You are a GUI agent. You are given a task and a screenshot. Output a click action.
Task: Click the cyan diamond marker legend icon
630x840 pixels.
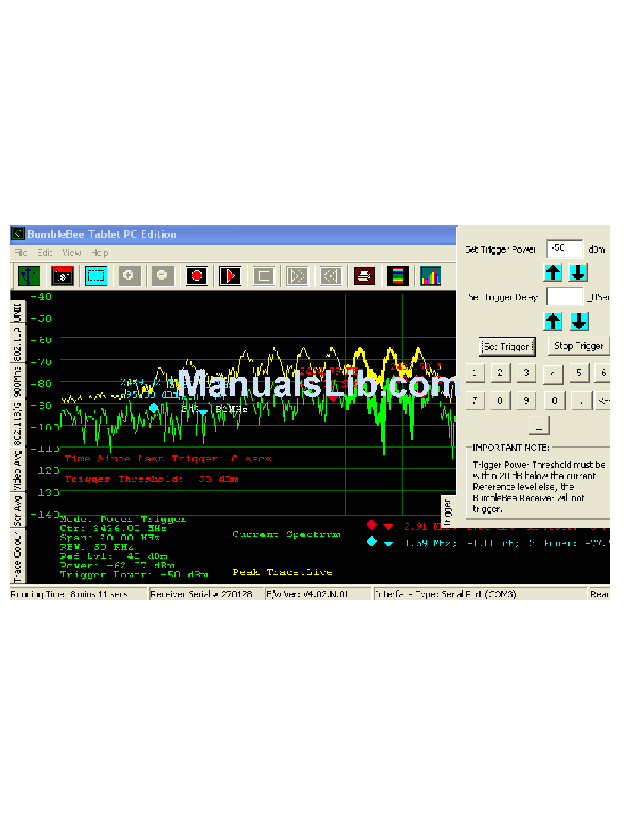(371, 542)
